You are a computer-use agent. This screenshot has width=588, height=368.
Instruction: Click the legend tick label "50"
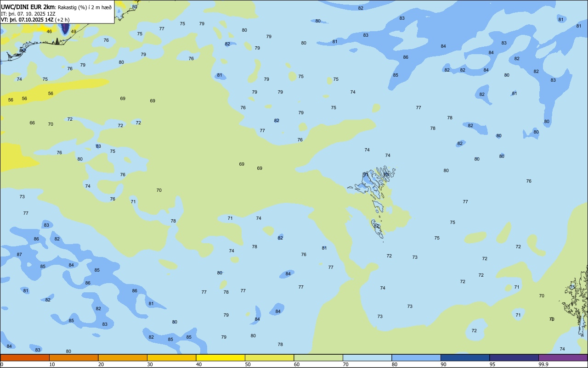click(x=248, y=364)
